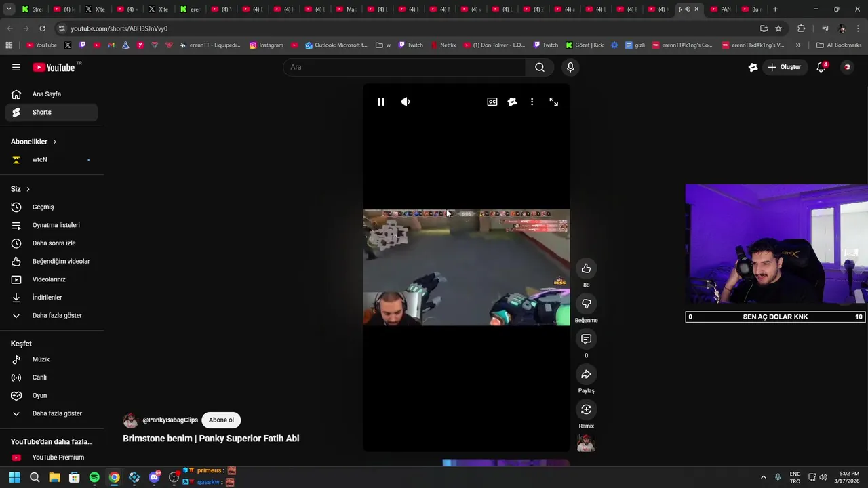Focus the Ara search field
868x488 pixels.
(x=404, y=67)
